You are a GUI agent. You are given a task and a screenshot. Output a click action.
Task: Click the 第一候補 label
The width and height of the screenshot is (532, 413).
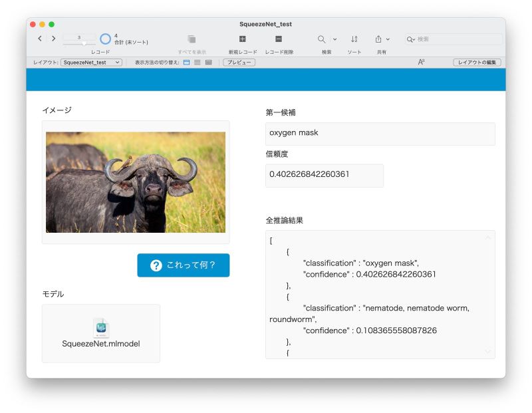pos(281,112)
